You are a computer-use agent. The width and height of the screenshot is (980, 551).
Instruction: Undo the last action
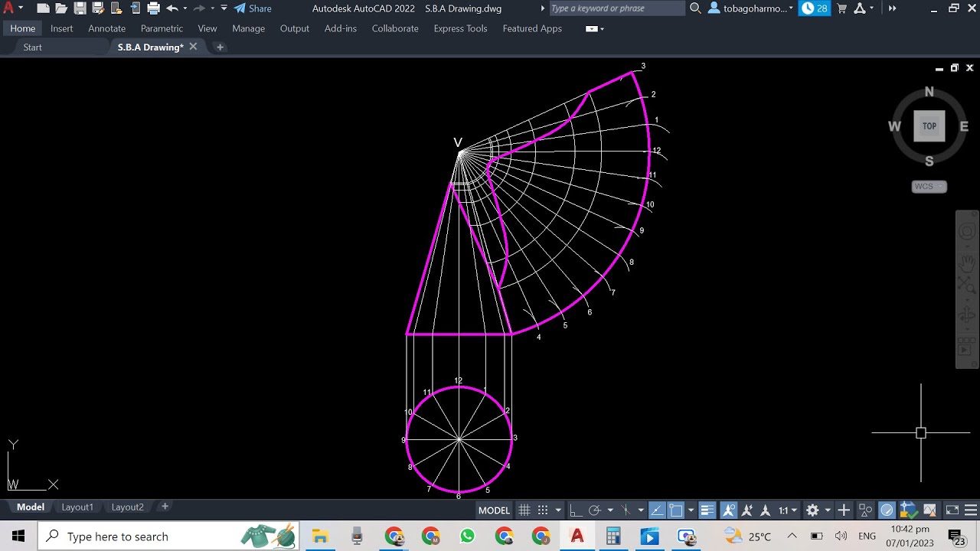point(172,8)
